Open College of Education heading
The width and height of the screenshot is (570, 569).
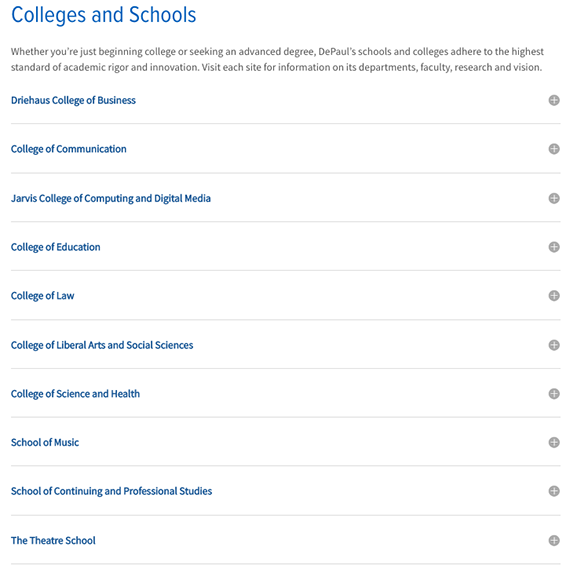click(56, 247)
